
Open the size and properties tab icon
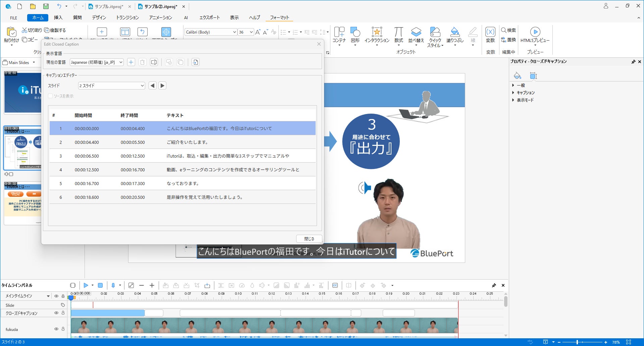(533, 75)
